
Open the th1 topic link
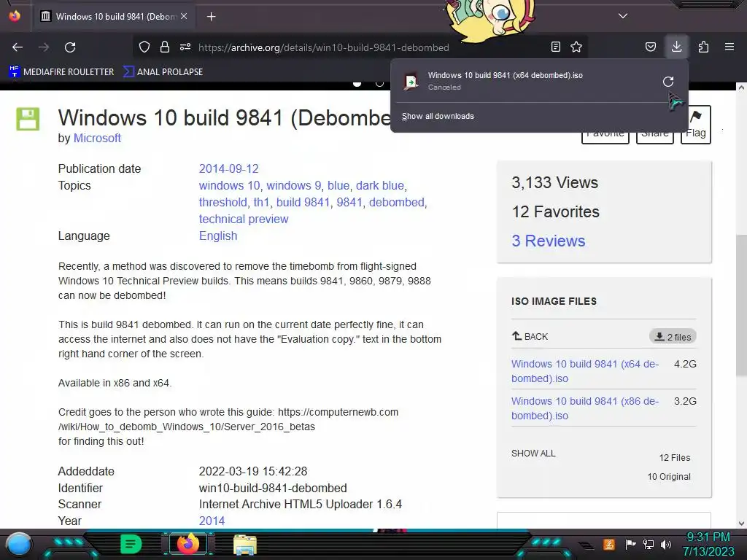262,202
